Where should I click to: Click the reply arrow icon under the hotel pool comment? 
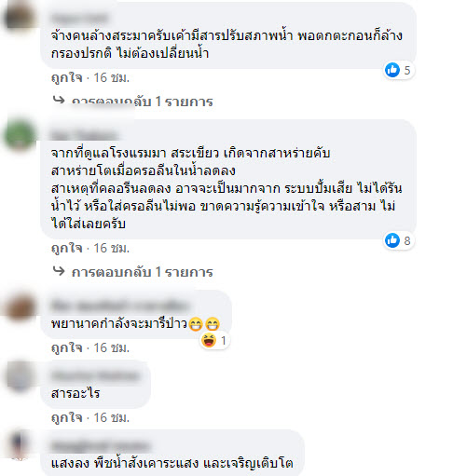click(x=59, y=271)
